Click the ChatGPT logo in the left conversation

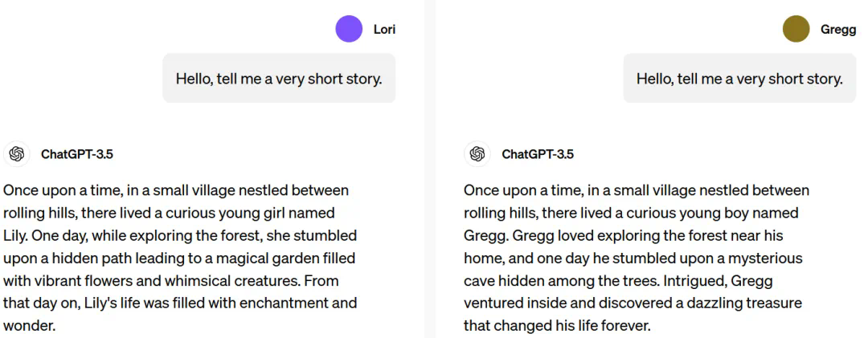point(17,154)
